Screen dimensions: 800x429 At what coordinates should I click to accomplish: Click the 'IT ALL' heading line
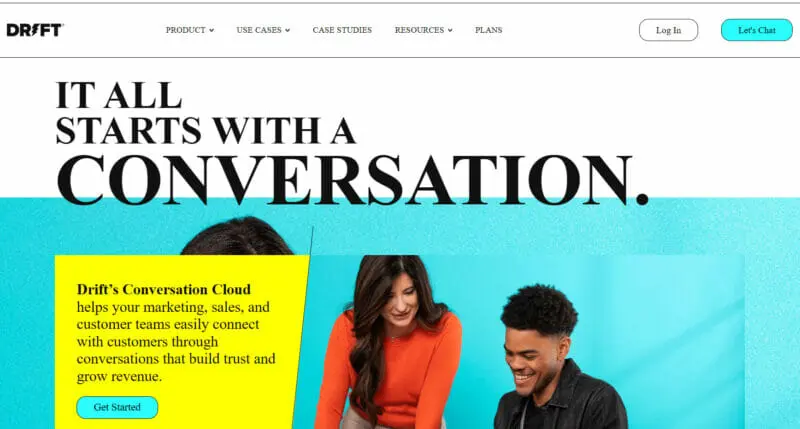click(x=118, y=95)
